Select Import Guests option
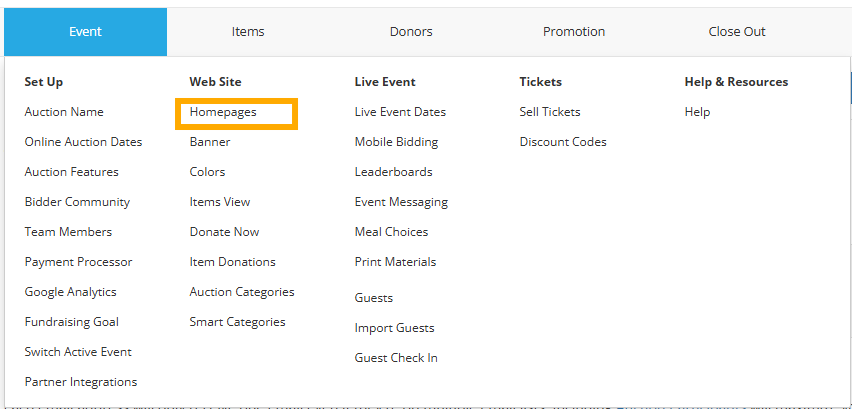 coord(394,328)
